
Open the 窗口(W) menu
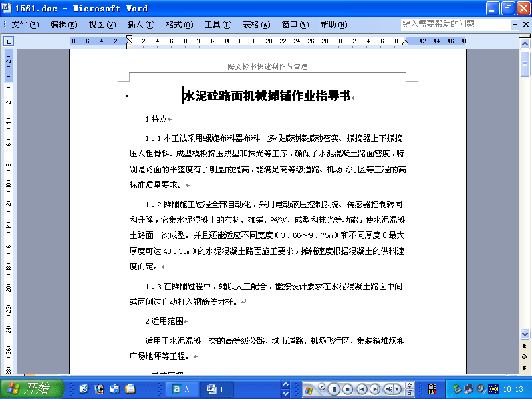(295, 25)
